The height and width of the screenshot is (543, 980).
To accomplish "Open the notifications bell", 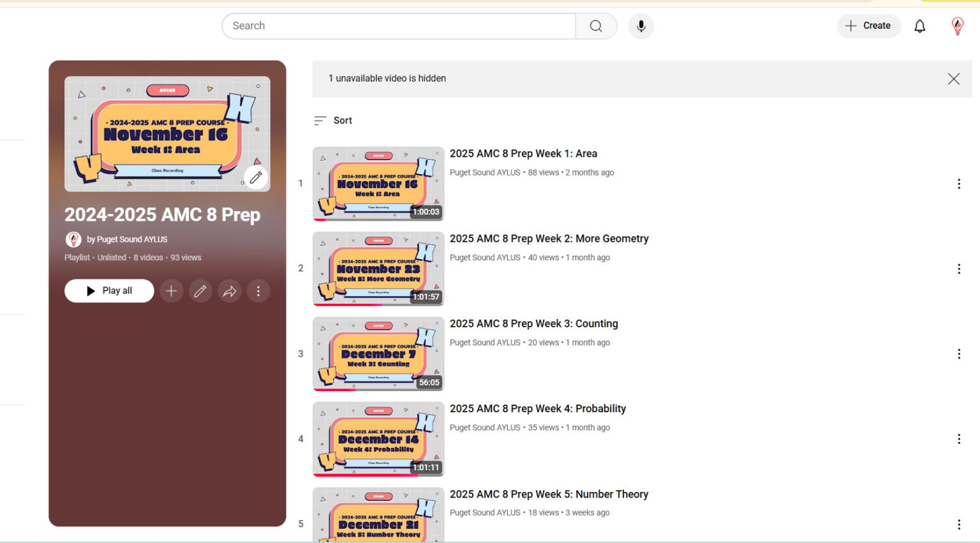I will pyautogui.click(x=919, y=26).
